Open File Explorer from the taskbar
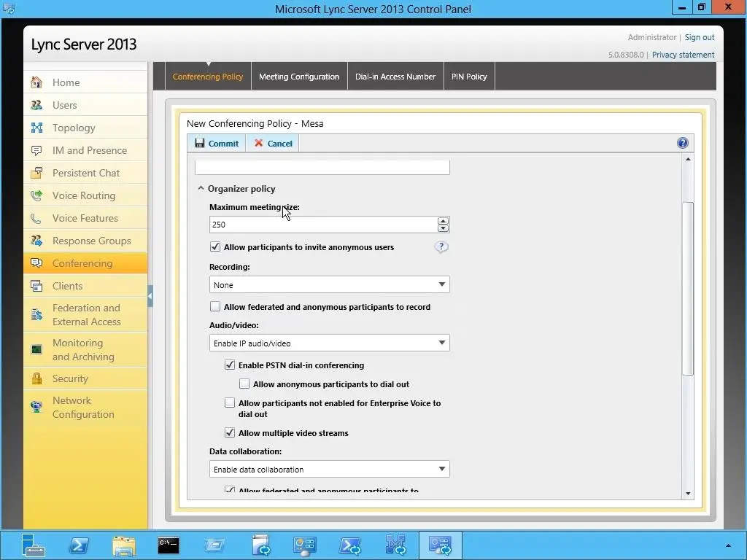Viewport: 747px width, 560px height. pyautogui.click(x=124, y=545)
